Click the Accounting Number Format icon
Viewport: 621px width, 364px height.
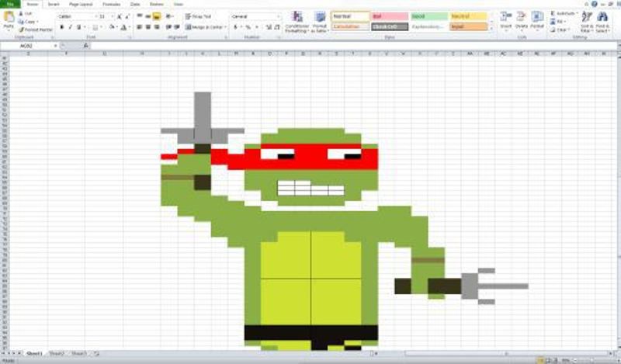[x=235, y=27]
